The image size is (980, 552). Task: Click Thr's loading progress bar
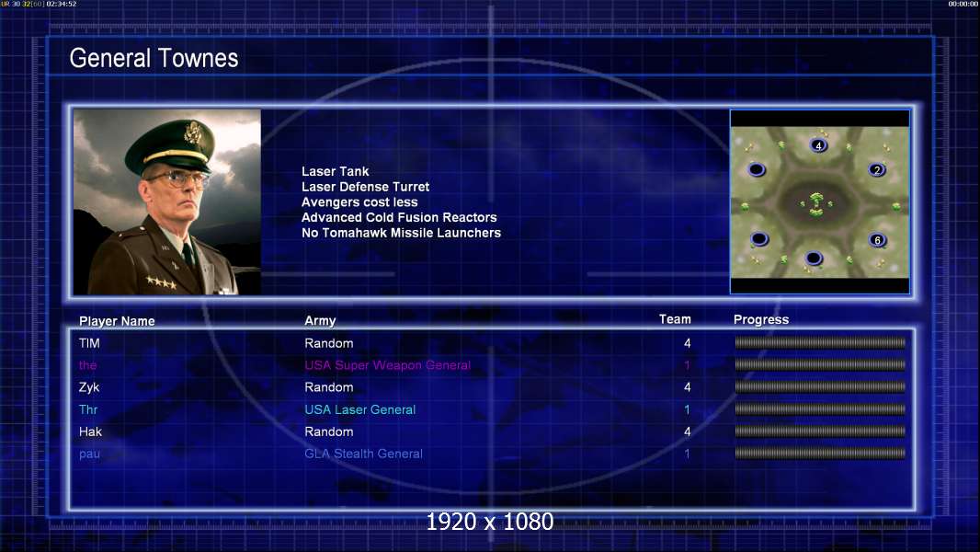click(819, 409)
